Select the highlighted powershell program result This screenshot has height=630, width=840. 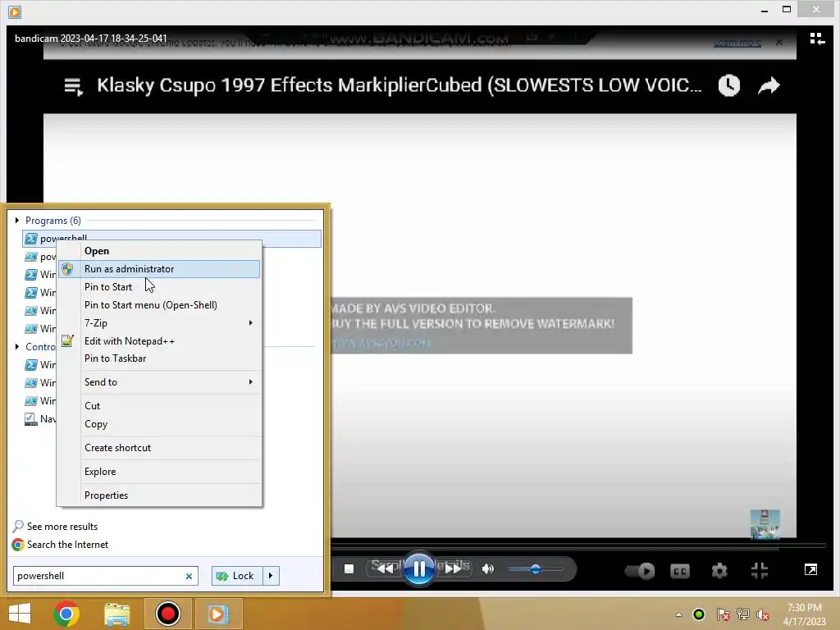172,239
